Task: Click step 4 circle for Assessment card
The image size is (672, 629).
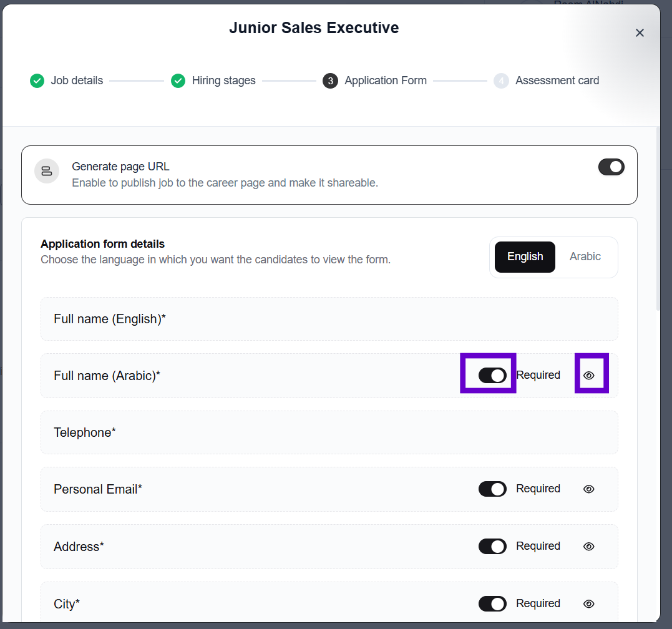Action: click(501, 80)
